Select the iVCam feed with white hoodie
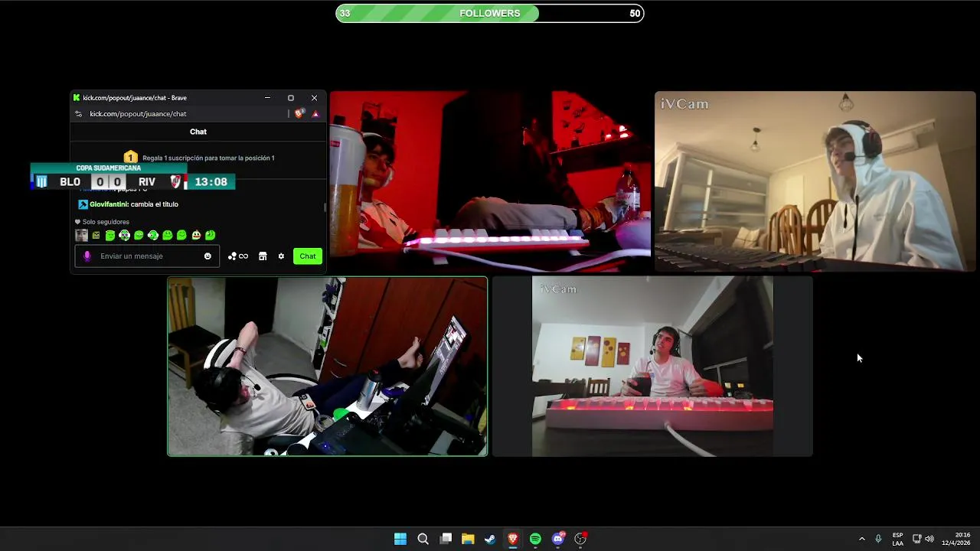 (815, 181)
